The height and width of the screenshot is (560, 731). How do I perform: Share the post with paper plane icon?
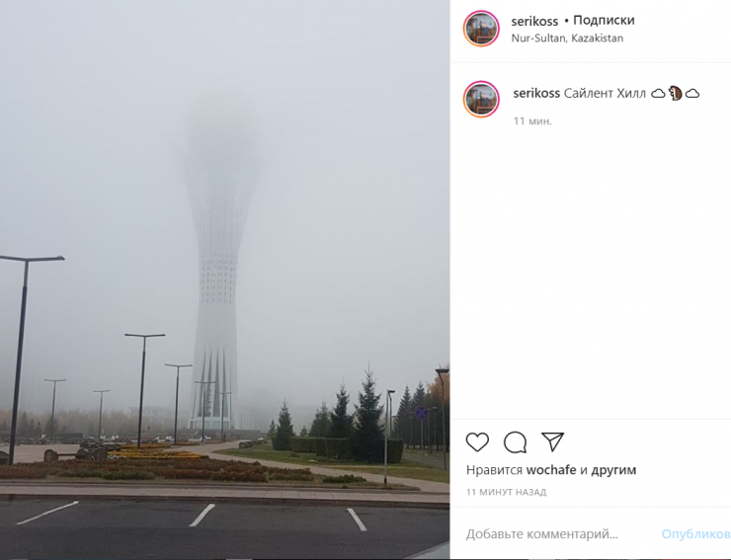tap(553, 441)
